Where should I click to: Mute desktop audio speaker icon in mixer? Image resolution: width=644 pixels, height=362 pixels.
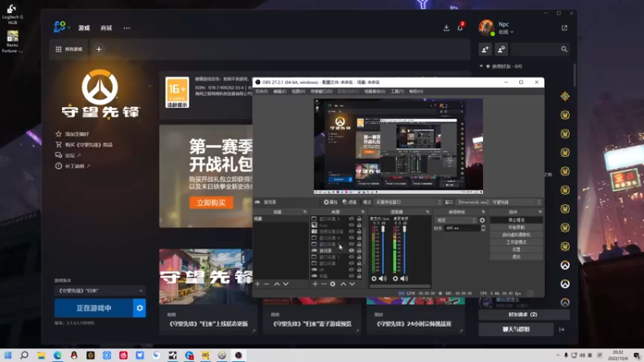[404, 278]
